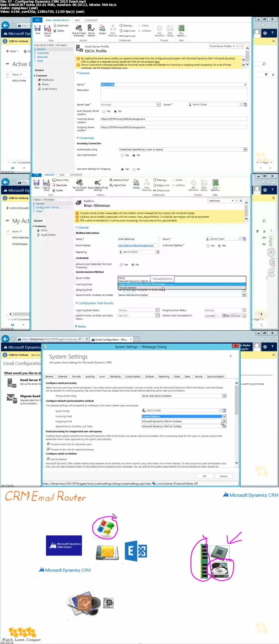Open Run Report in Email Server Profile ribbon
This screenshot has width=279, height=644.
pyautogui.click(x=181, y=30)
